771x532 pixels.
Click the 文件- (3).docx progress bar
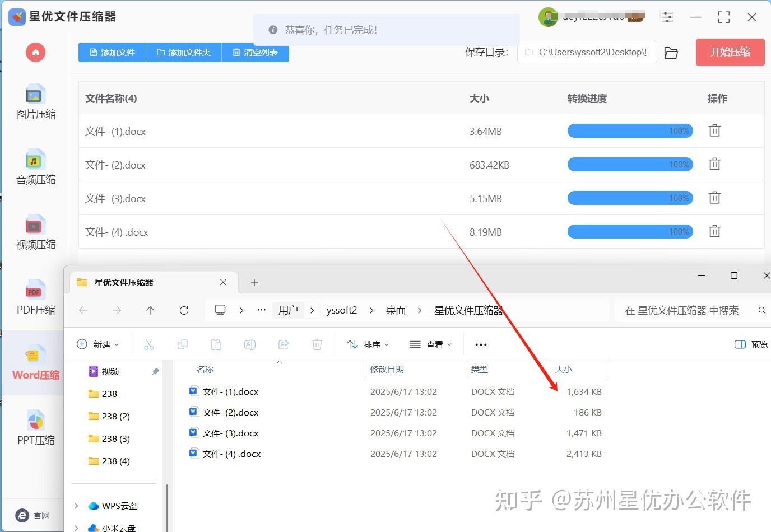(x=630, y=198)
